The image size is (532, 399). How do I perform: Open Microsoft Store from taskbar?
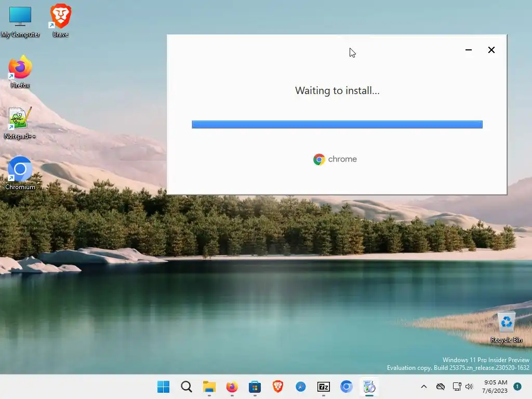[255, 387]
